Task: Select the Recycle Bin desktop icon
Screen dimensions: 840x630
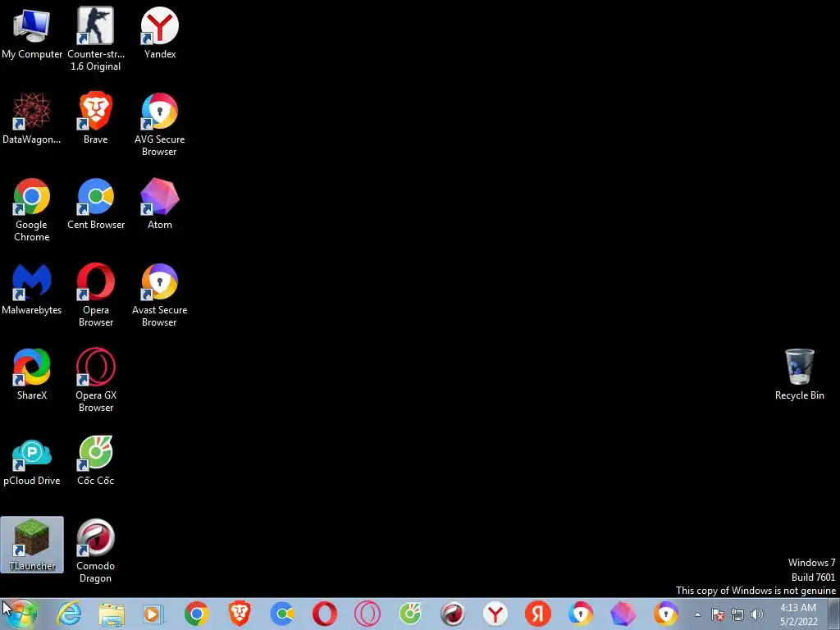Action: [799, 374]
